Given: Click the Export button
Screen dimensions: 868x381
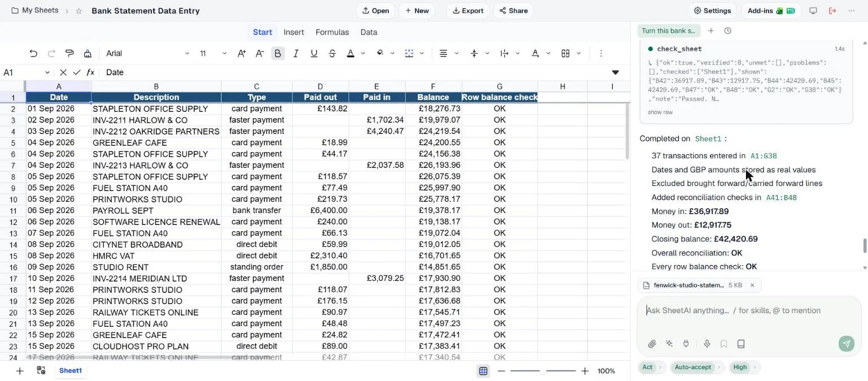Looking at the screenshot, I should click(x=468, y=11).
